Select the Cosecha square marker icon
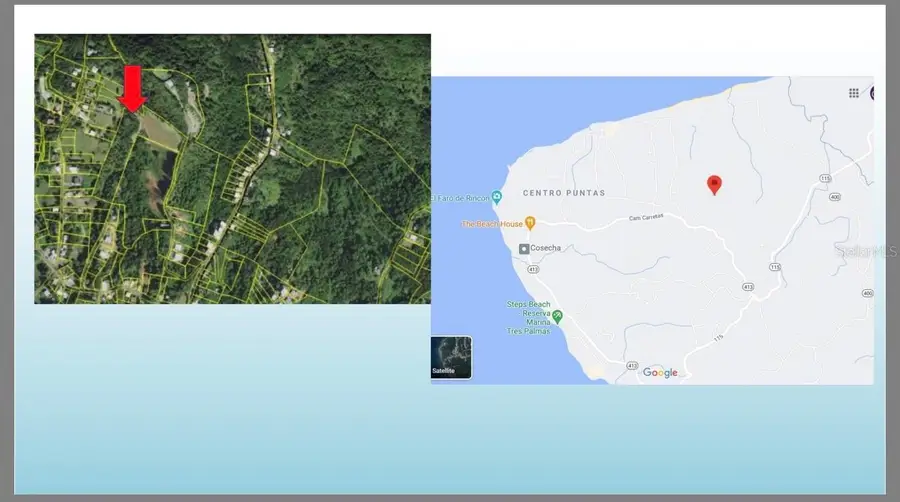This screenshot has height=502, width=900. [523, 248]
